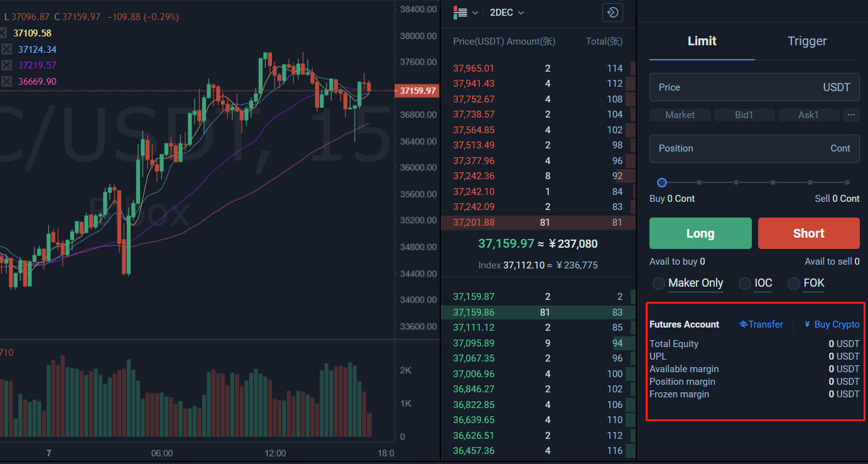Remove the purple 37219.57 indicator line
Image resolution: width=868 pixels, height=464 pixels.
[6, 65]
